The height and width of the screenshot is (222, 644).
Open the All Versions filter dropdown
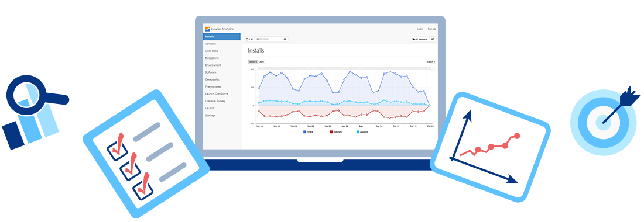(420, 39)
